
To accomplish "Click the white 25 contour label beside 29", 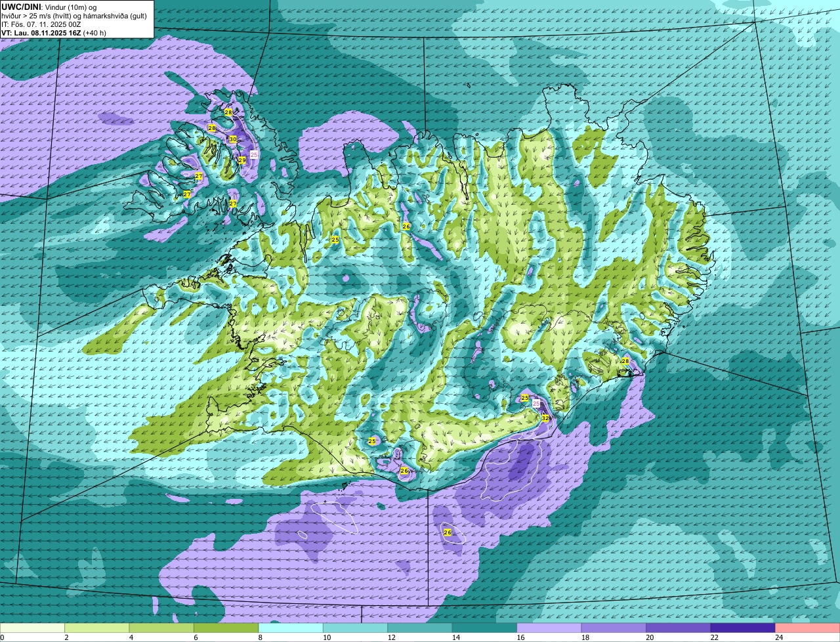I will click(x=255, y=154).
